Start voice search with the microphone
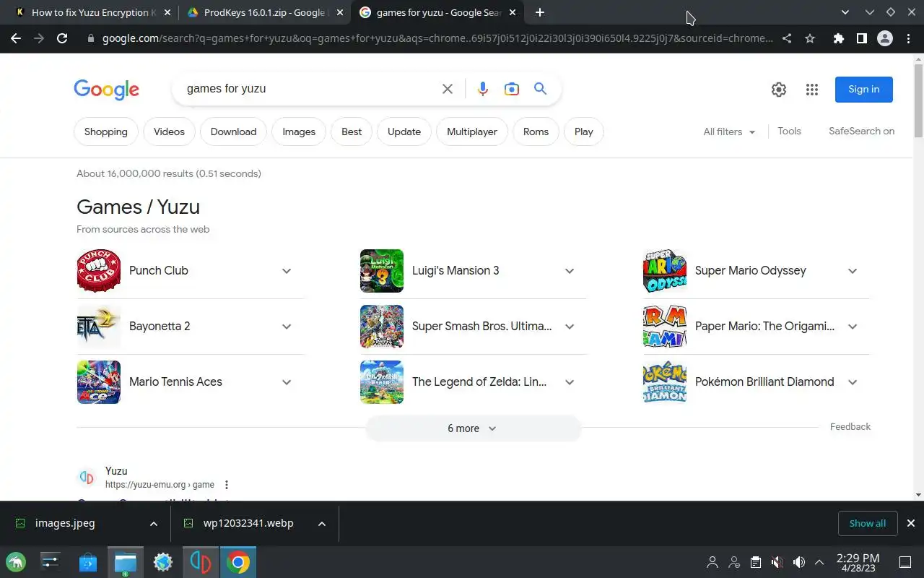 coord(483,89)
